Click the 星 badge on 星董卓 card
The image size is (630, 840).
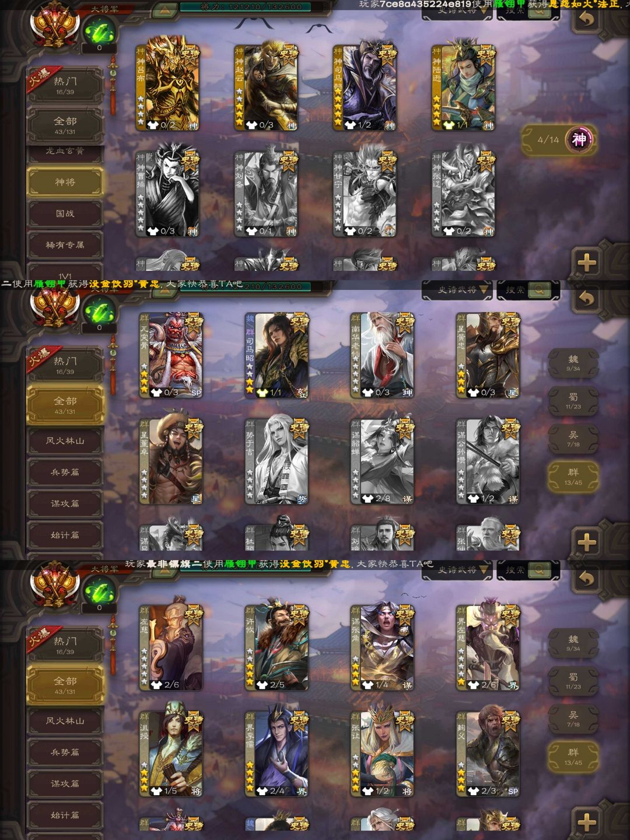(x=196, y=499)
